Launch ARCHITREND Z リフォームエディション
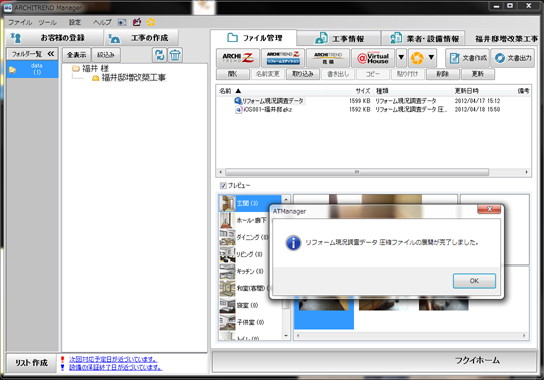The height and width of the screenshot is (380, 544). [x=283, y=58]
